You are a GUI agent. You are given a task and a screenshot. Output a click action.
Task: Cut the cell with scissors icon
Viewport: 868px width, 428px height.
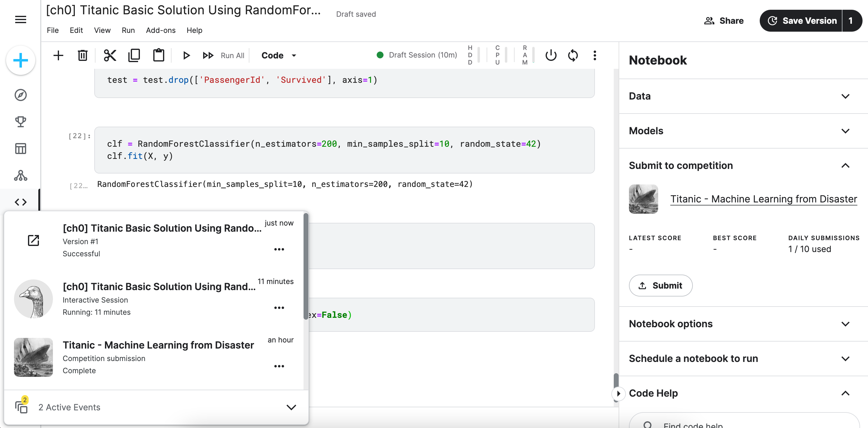[x=110, y=55]
